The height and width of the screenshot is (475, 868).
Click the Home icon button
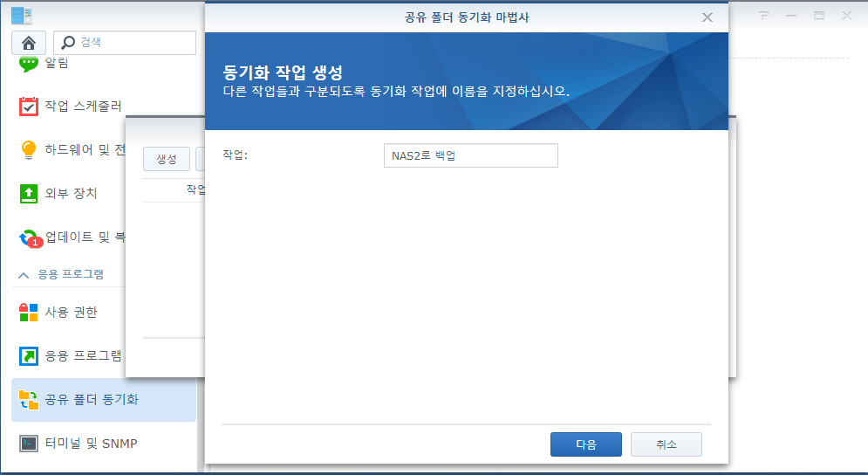point(29,43)
